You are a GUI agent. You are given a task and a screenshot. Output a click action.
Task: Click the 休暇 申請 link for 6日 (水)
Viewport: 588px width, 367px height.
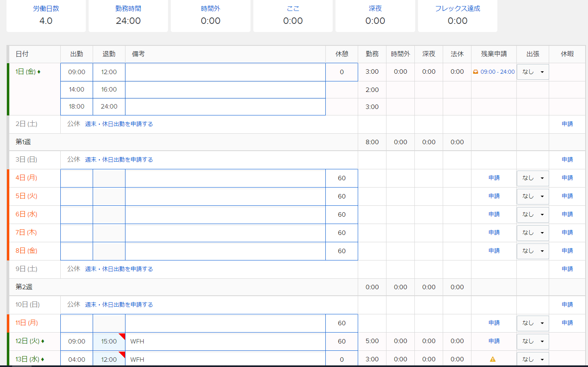567,214
